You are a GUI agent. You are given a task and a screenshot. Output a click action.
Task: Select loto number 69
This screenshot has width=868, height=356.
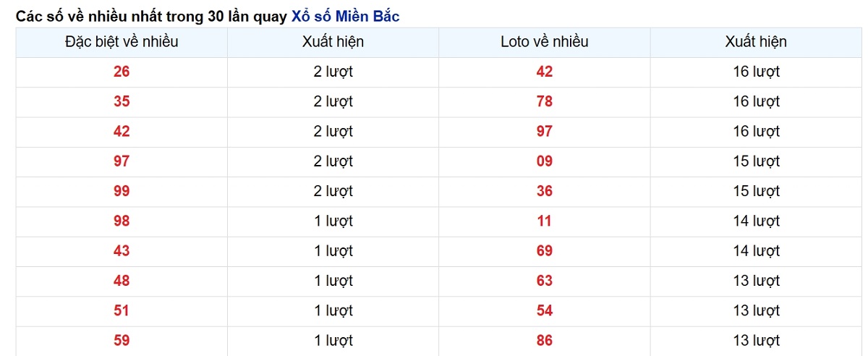click(545, 251)
